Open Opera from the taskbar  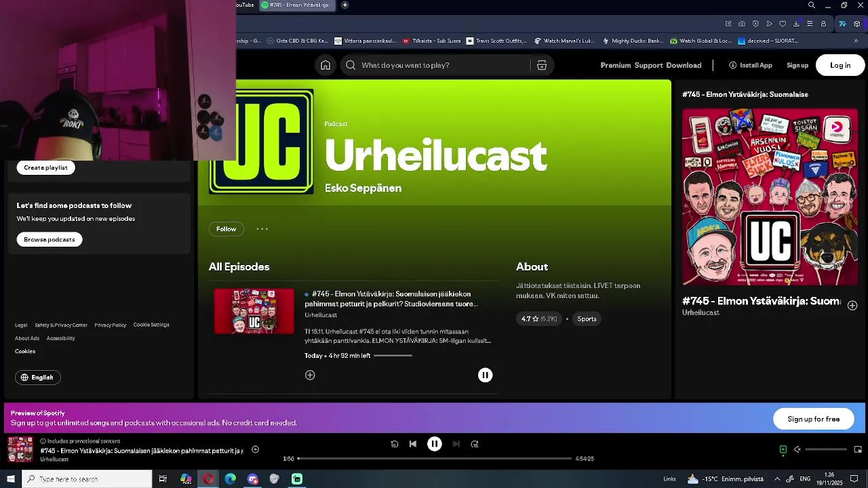click(x=208, y=479)
